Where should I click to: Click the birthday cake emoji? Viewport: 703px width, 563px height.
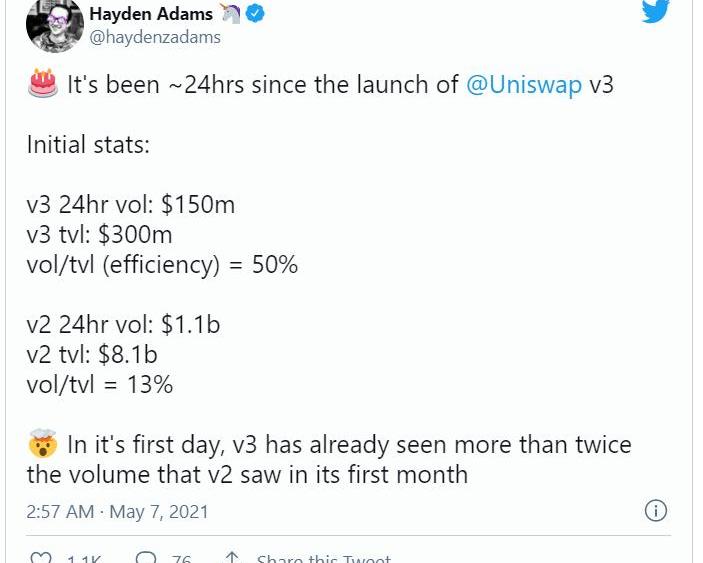[x=43, y=84]
